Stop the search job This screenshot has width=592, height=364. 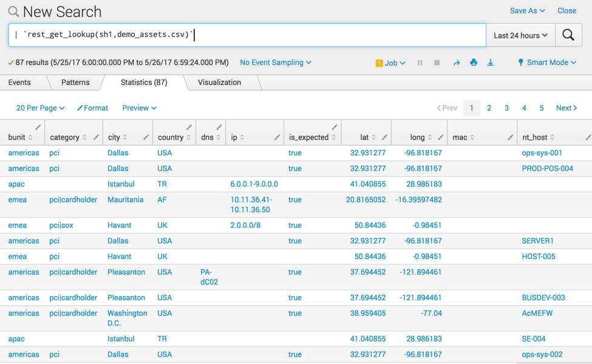(x=437, y=62)
